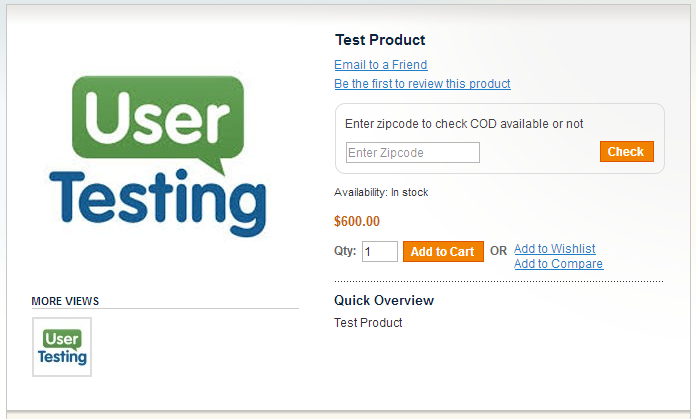Open the Email to a Friend link

(x=380, y=65)
